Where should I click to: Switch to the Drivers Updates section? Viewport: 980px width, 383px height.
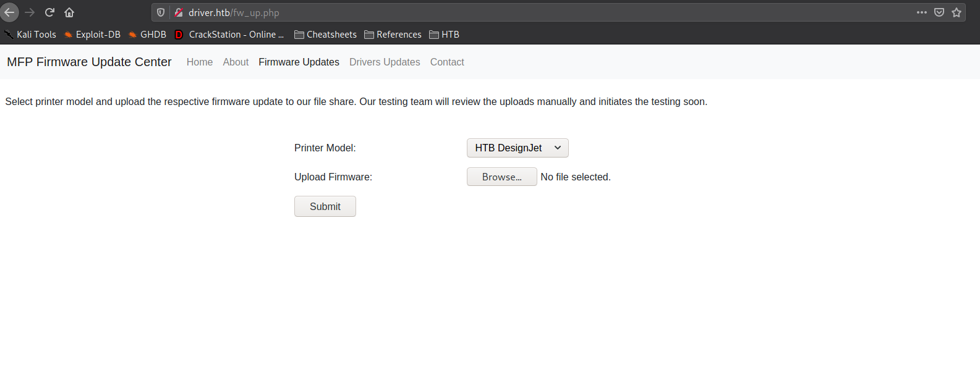coord(384,62)
